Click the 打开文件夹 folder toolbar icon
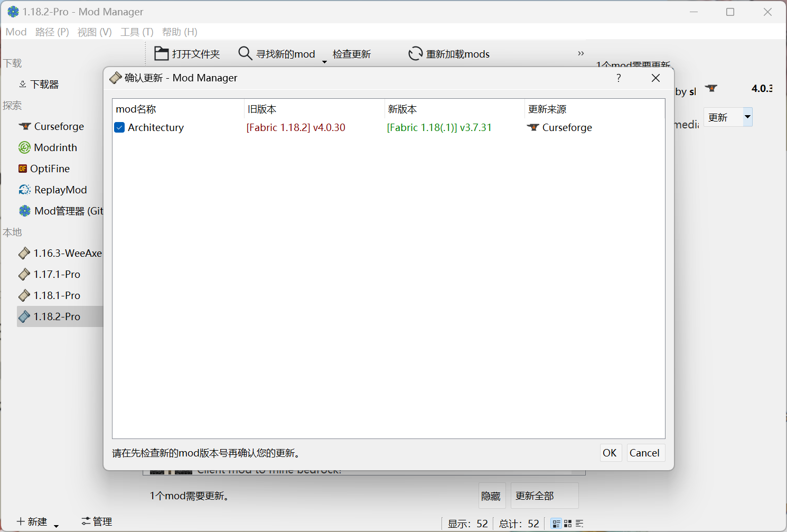 click(x=161, y=53)
